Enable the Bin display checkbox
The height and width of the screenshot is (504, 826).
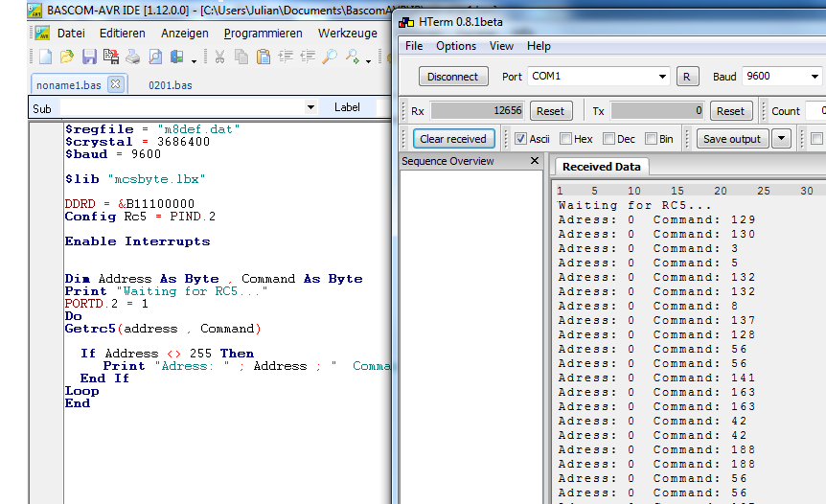click(651, 139)
